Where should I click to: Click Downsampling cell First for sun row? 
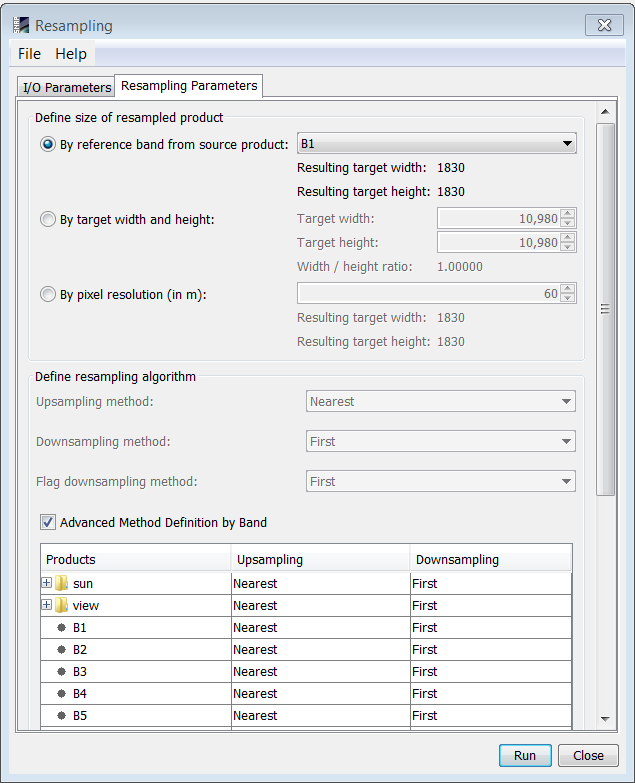click(x=491, y=583)
